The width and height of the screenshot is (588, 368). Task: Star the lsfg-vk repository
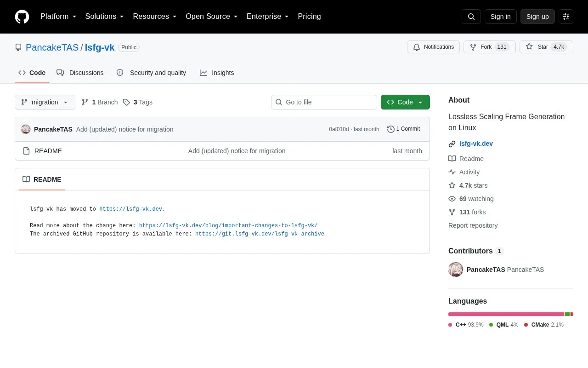(x=546, y=47)
